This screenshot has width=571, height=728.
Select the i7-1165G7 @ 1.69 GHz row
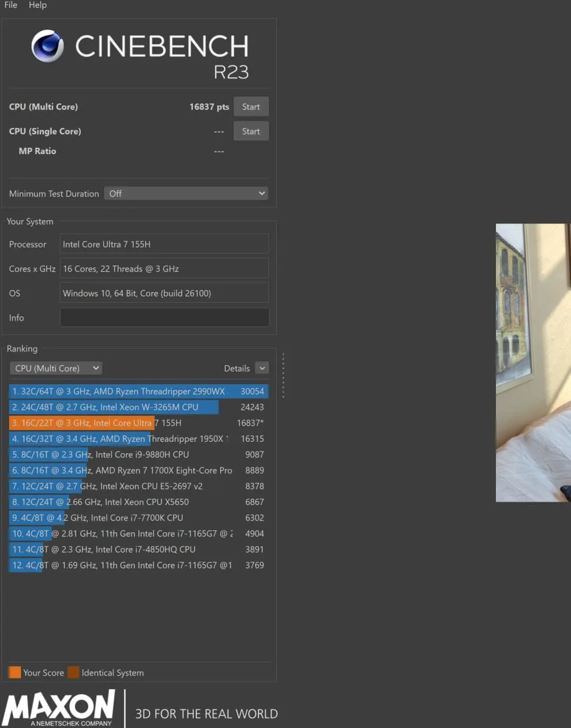pos(138,565)
